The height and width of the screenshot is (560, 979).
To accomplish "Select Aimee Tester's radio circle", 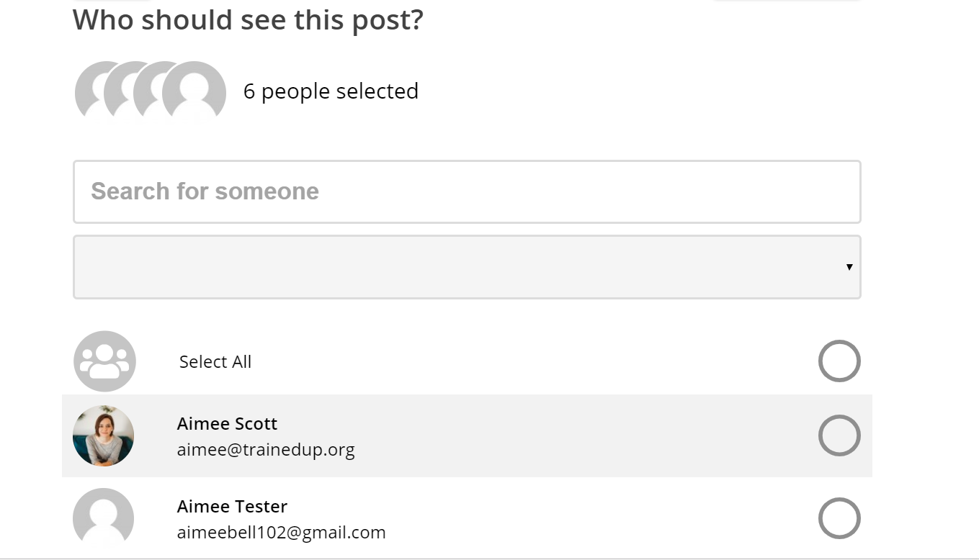I will (x=839, y=518).
